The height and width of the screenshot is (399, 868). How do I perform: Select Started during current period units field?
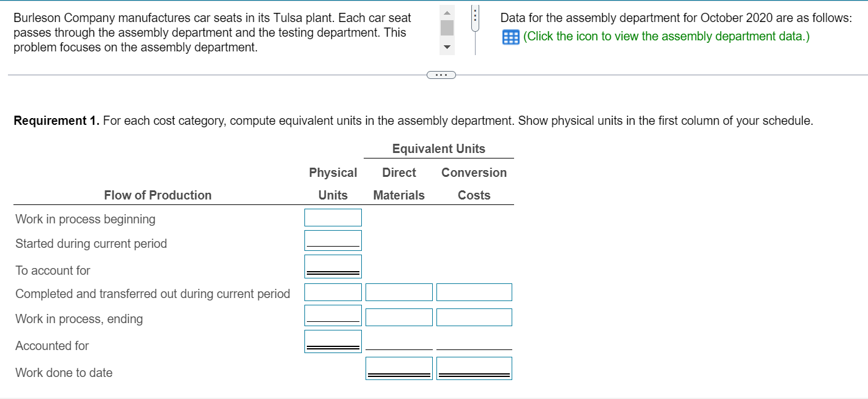click(333, 240)
